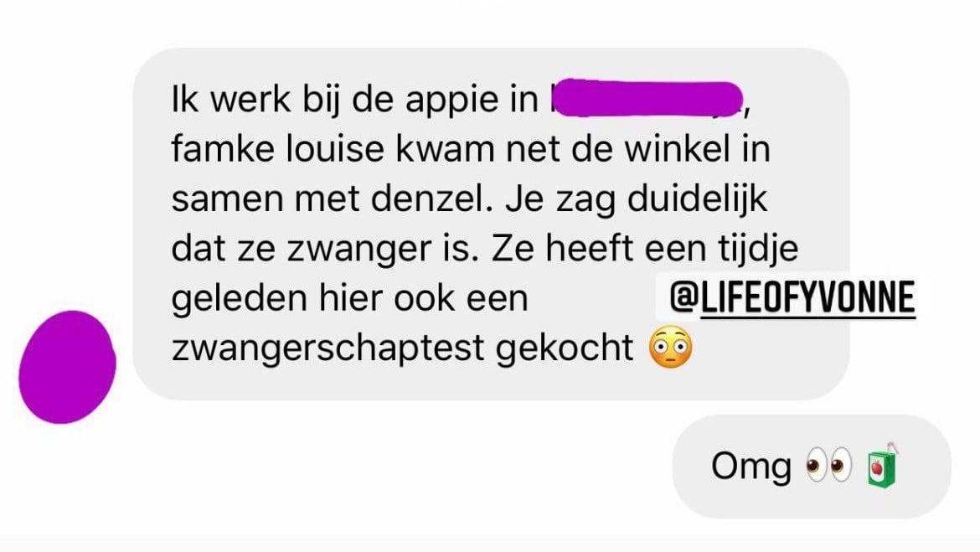Select the Omg reply bubble
The height and width of the screenshot is (552, 980).
pyautogui.click(x=812, y=467)
